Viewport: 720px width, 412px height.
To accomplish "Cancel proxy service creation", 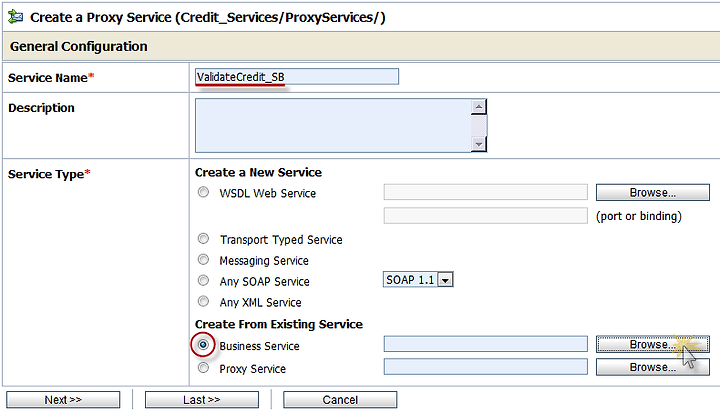I will point(340,400).
